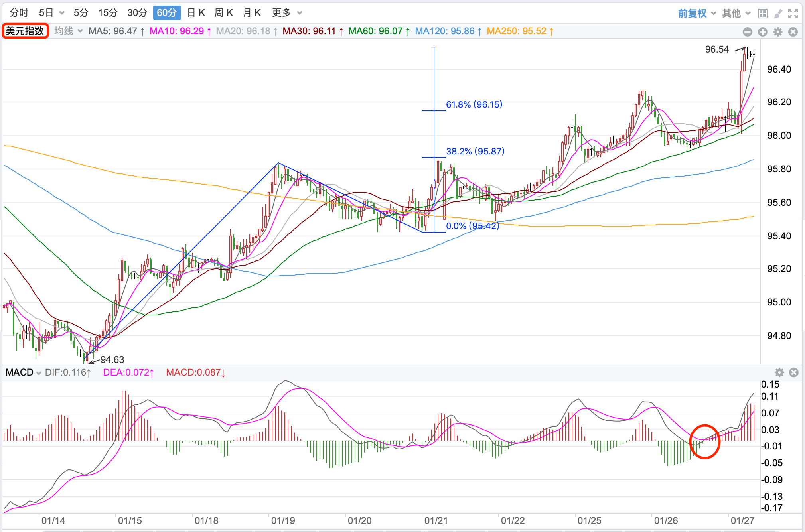Image resolution: width=805 pixels, height=532 pixels.
Task: Remove moving average indicator with X
Action: 793,32
